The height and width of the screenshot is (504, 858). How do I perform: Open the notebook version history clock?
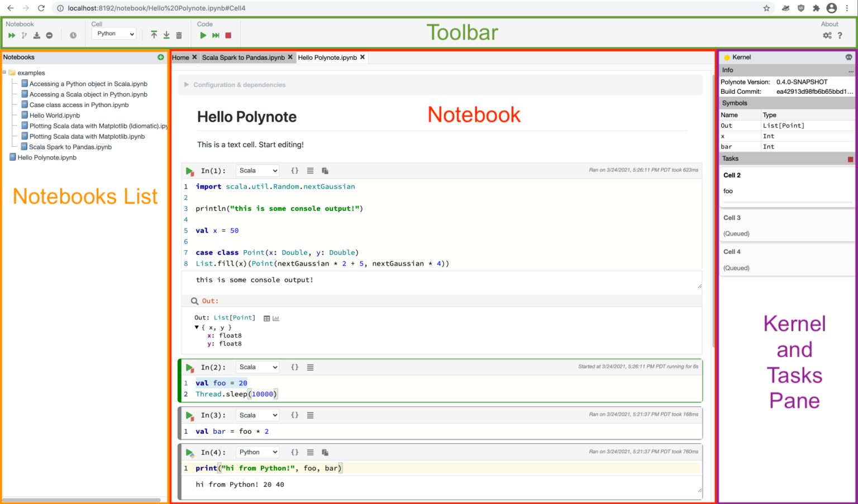point(73,35)
